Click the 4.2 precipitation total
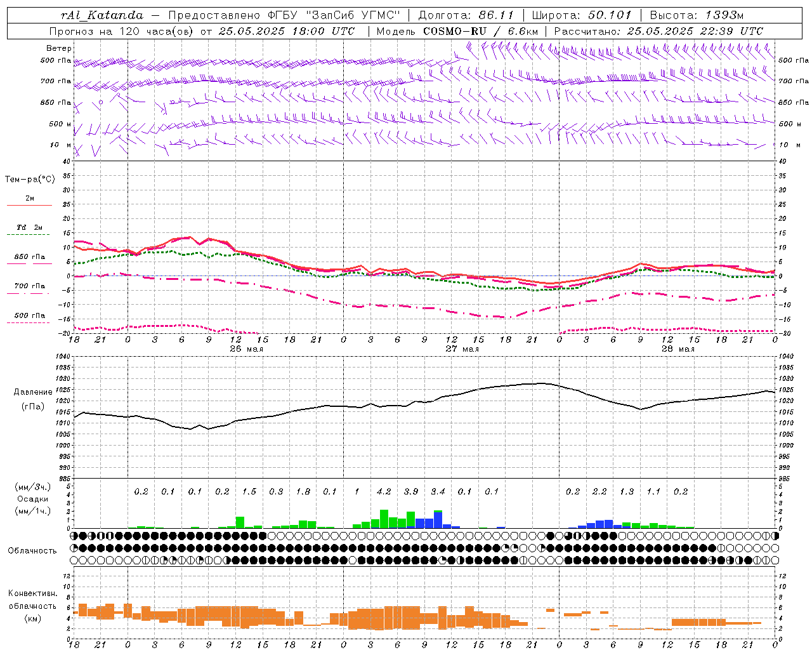Image resolution: width=812 pixels, height=650 pixels. tap(384, 491)
